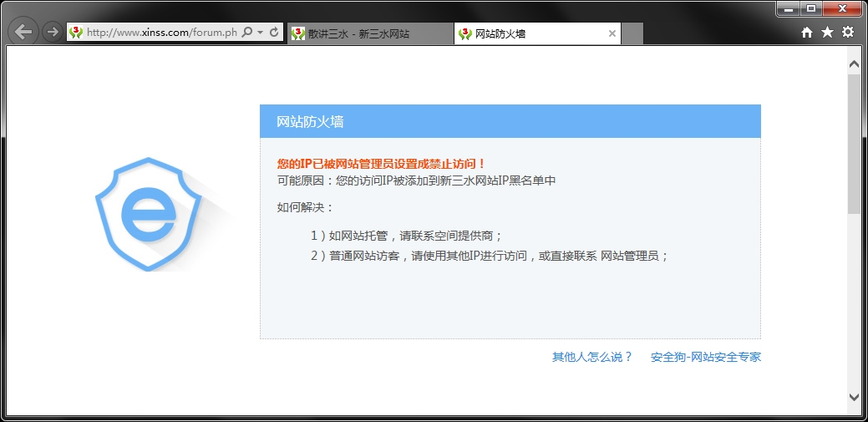The width and height of the screenshot is (868, 422).
Task: Click the 可能原因 blacklist explanation line
Action: [x=416, y=180]
